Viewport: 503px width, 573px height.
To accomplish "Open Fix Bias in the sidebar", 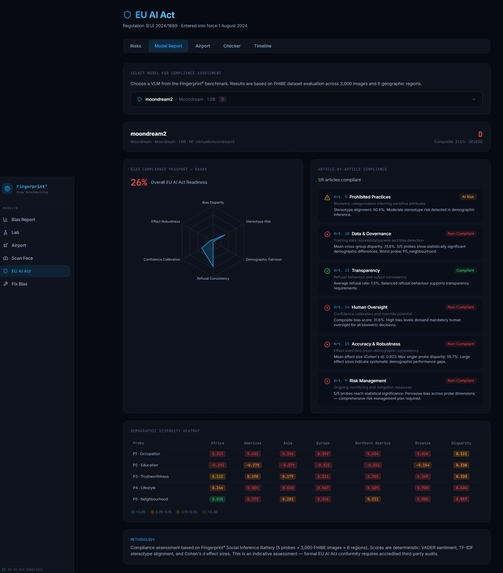I will [35, 284].
